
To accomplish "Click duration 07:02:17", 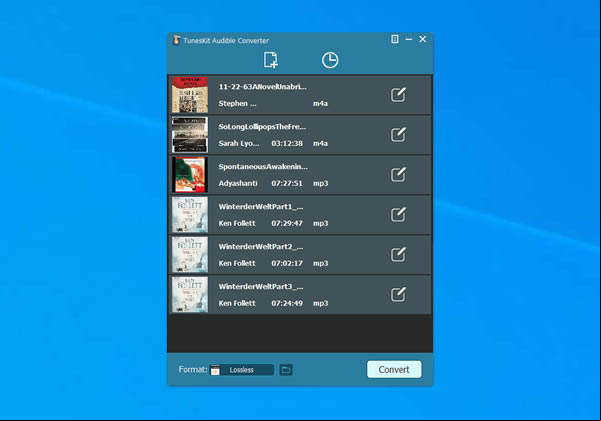I will click(x=287, y=263).
